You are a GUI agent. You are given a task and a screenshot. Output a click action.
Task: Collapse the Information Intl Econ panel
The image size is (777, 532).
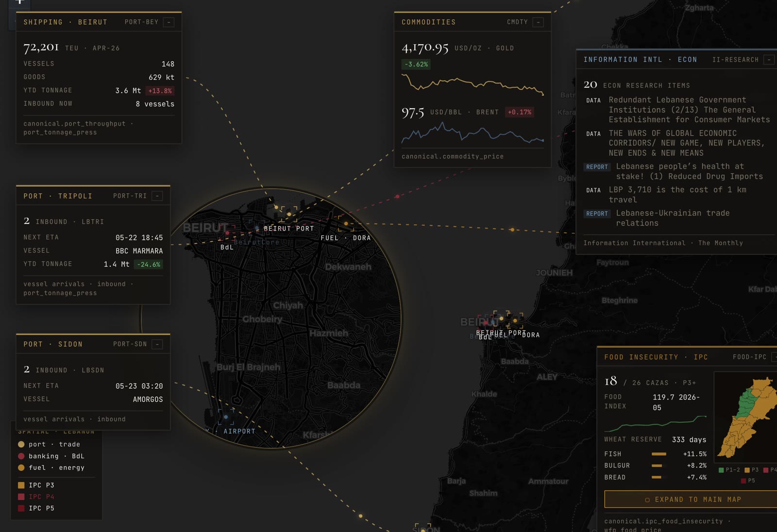pyautogui.click(x=769, y=60)
